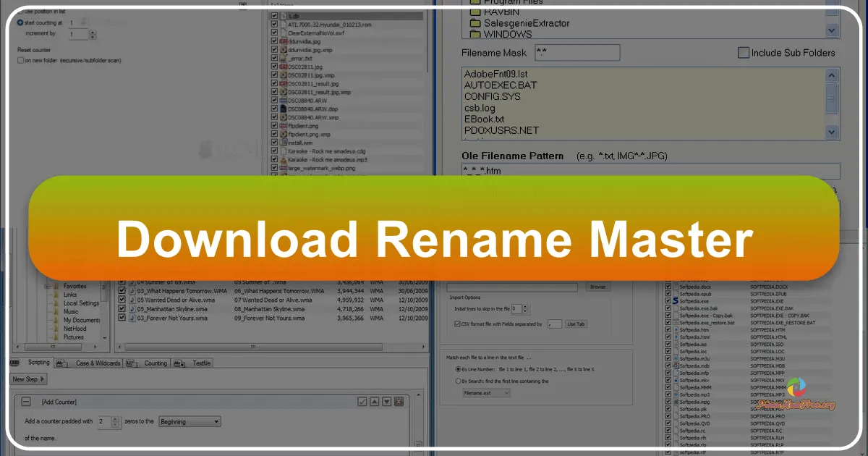Move the Add Counter step up
868x456 pixels.
tap(375, 402)
